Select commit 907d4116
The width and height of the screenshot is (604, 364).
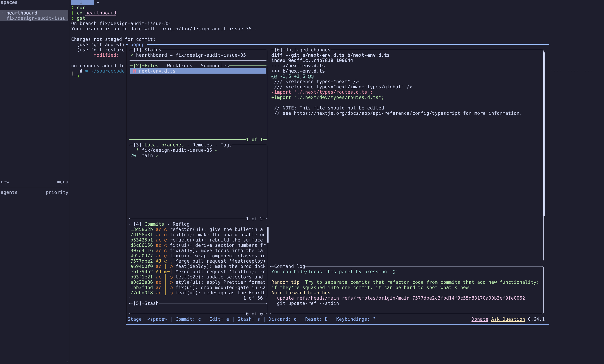[x=198, y=251]
